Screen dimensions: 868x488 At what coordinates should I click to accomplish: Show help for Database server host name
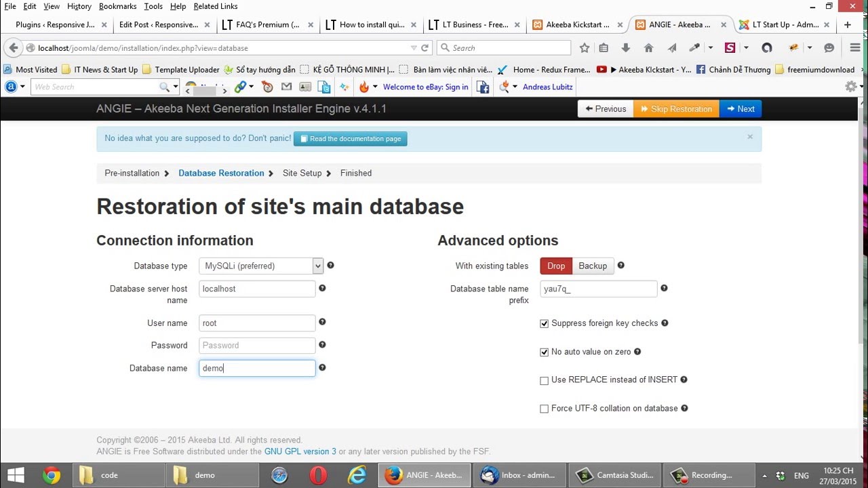322,288
